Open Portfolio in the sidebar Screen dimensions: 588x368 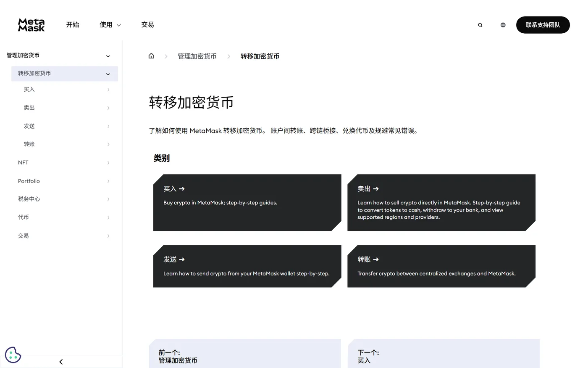(29, 181)
